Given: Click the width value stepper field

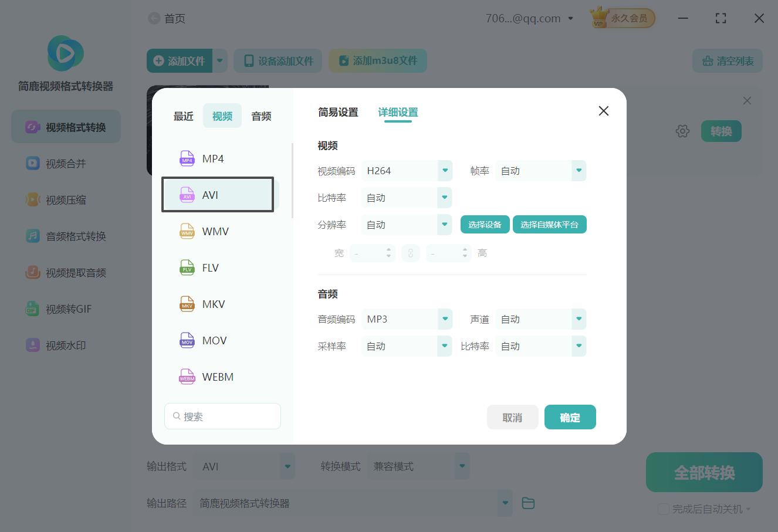Looking at the screenshot, I should pyautogui.click(x=371, y=253).
